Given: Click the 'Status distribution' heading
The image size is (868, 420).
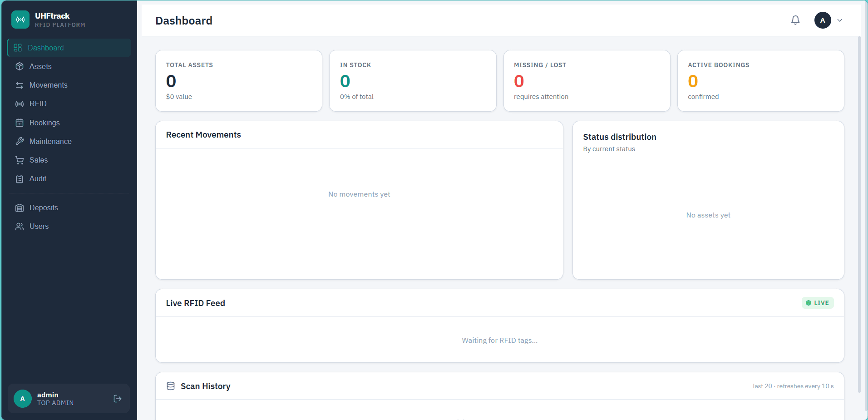Looking at the screenshot, I should (x=620, y=137).
